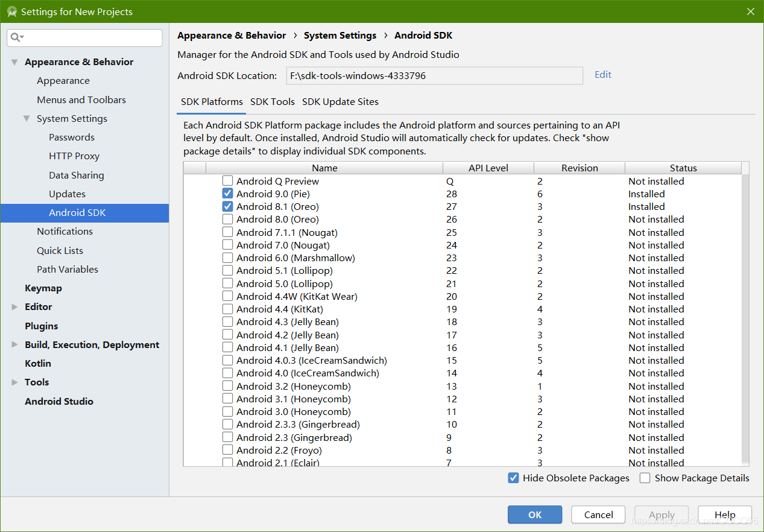Click Installed status for Android 9.0 (Pie)
Screen dimensions: 764x532
pyautogui.click(x=646, y=194)
